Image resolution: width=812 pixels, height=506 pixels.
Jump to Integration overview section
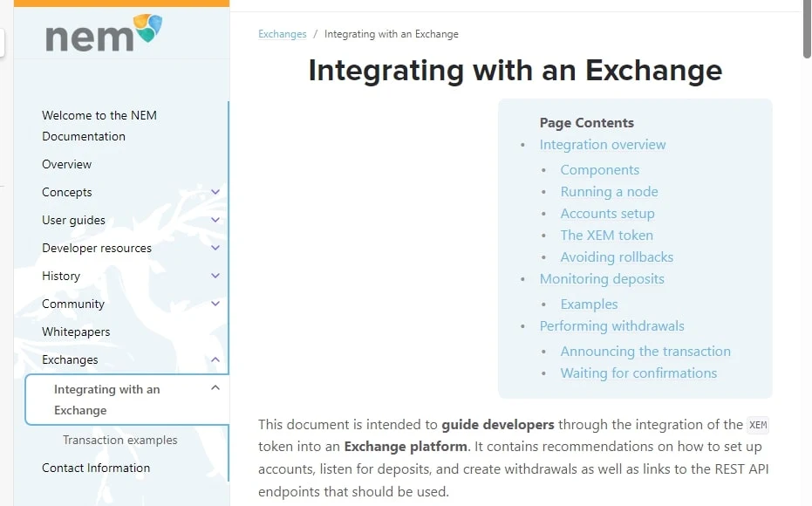click(x=603, y=145)
